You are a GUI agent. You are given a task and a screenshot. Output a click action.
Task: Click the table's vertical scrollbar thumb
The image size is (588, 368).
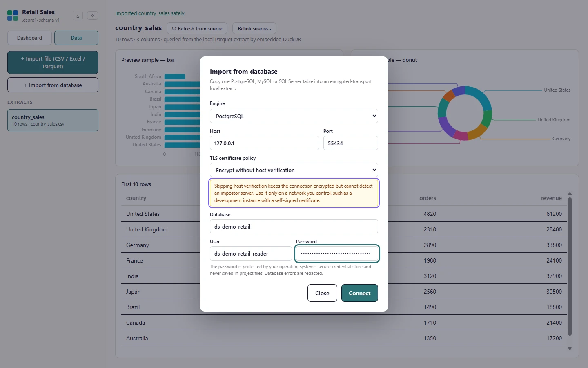tap(570, 267)
